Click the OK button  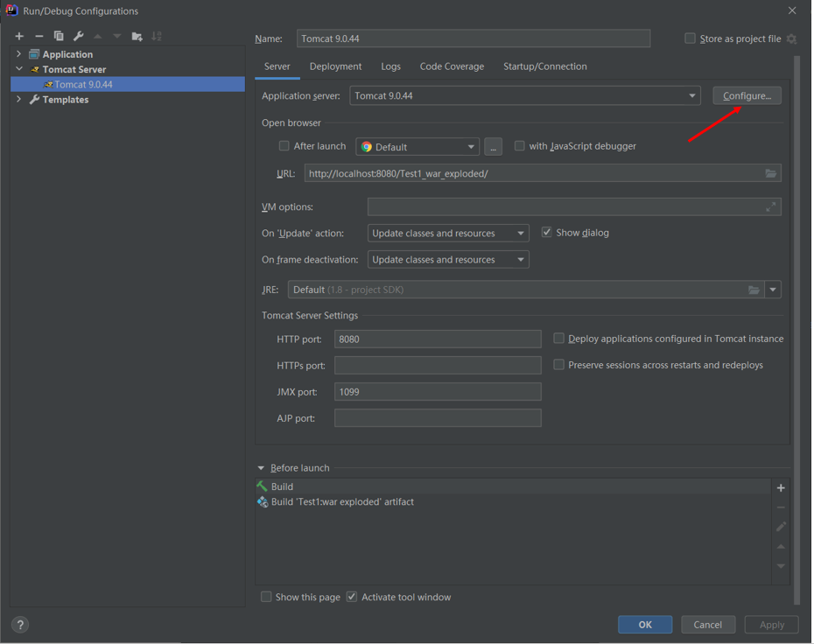pos(645,625)
